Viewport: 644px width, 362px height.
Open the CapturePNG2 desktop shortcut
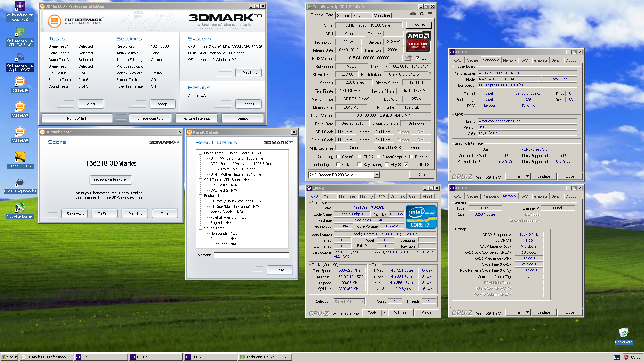pyautogui.click(x=20, y=62)
